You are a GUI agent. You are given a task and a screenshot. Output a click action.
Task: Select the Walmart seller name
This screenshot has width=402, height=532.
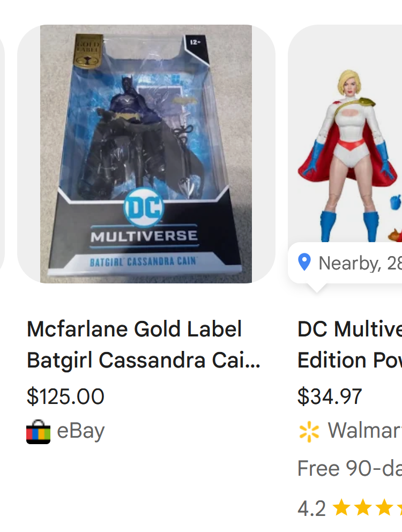pos(364,431)
